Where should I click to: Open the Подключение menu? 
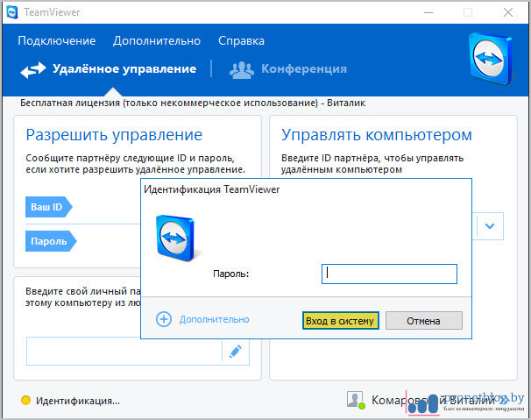click(57, 40)
